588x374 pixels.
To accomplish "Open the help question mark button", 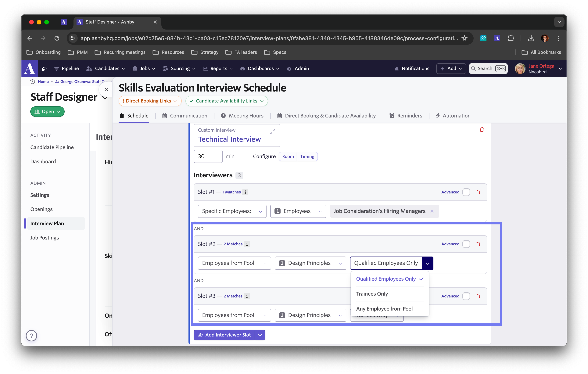I will pos(31,336).
